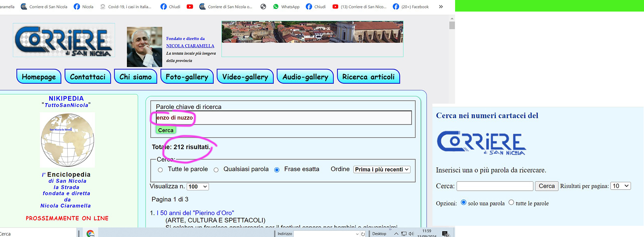Go to Homepage

(x=39, y=76)
